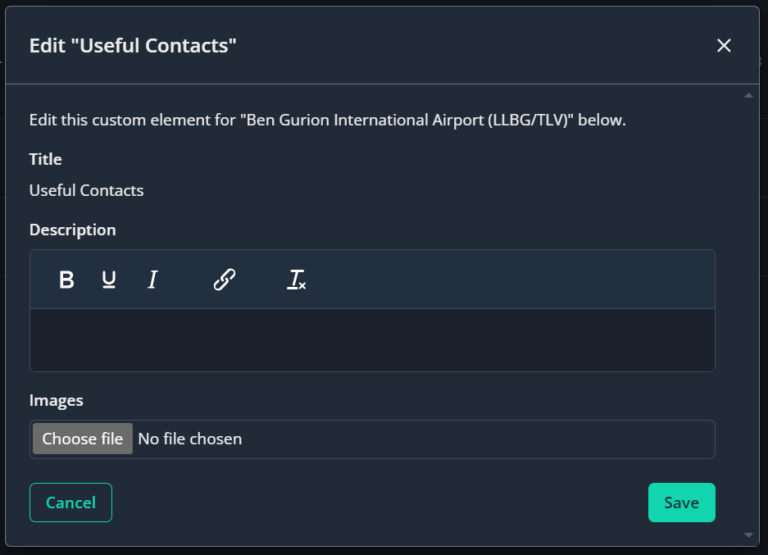This screenshot has height=555, width=768.
Task: Toggle italic text style
Action: click(152, 280)
